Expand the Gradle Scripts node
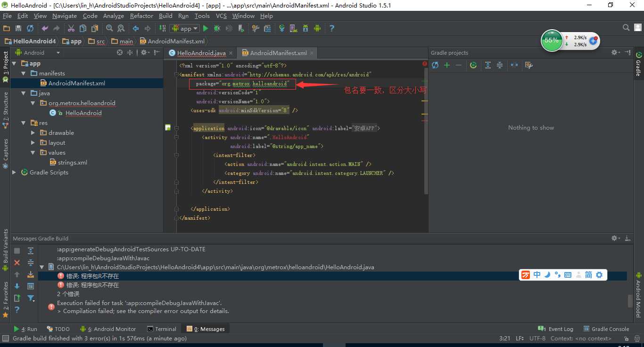 click(14, 173)
